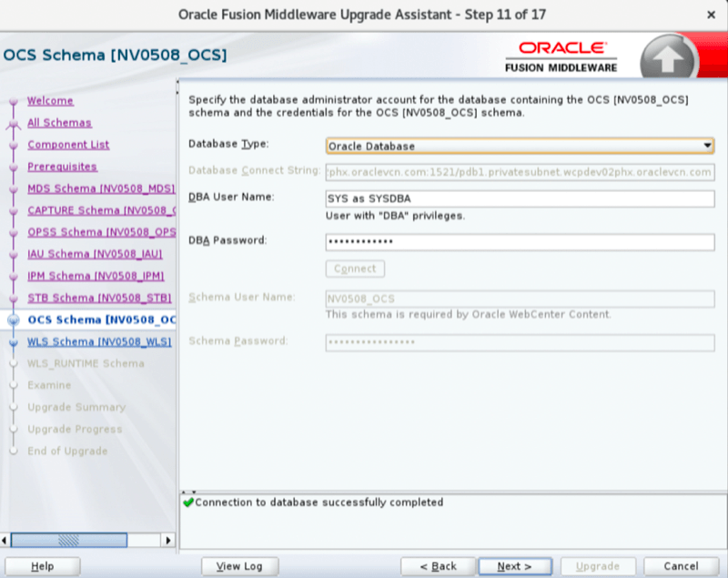Open View Log
The width and height of the screenshot is (728, 578).
point(239,566)
